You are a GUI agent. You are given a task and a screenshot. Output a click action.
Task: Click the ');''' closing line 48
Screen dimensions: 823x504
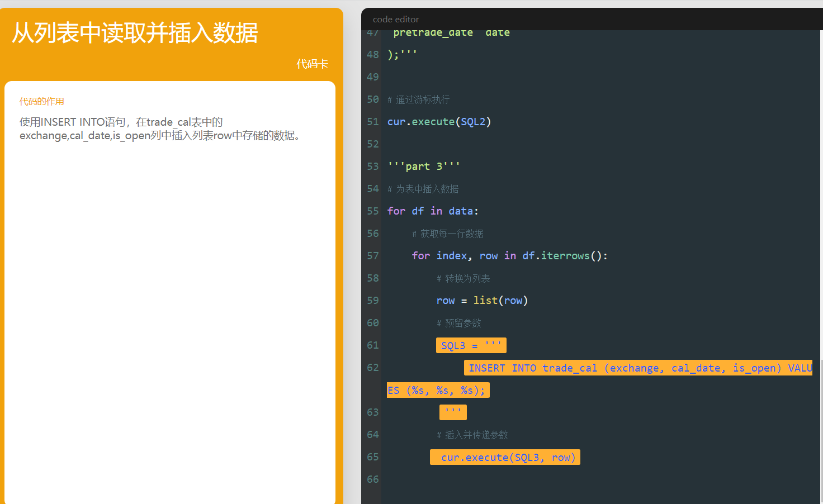402,55
